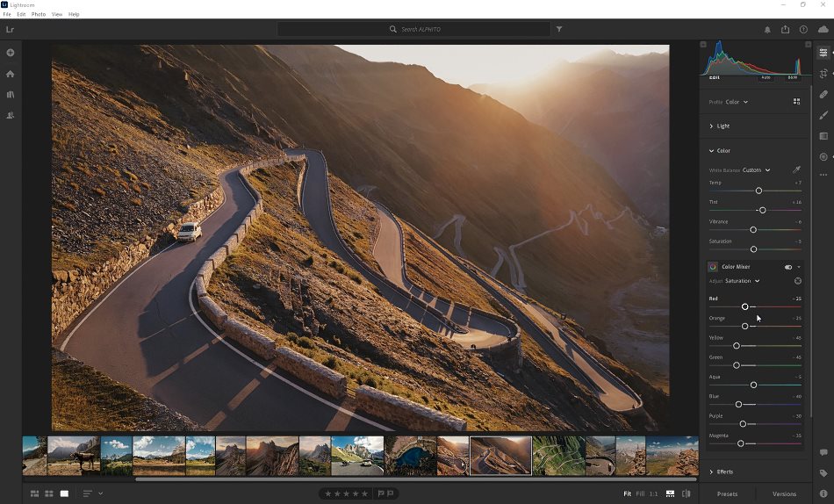Open the Presets tab
Image resolution: width=834 pixels, height=504 pixels.
727,493
